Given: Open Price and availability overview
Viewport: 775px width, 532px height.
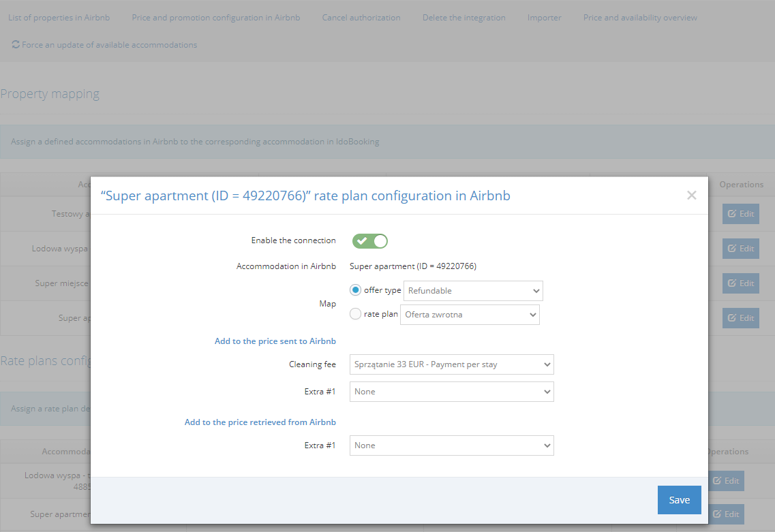Looking at the screenshot, I should pyautogui.click(x=640, y=18).
